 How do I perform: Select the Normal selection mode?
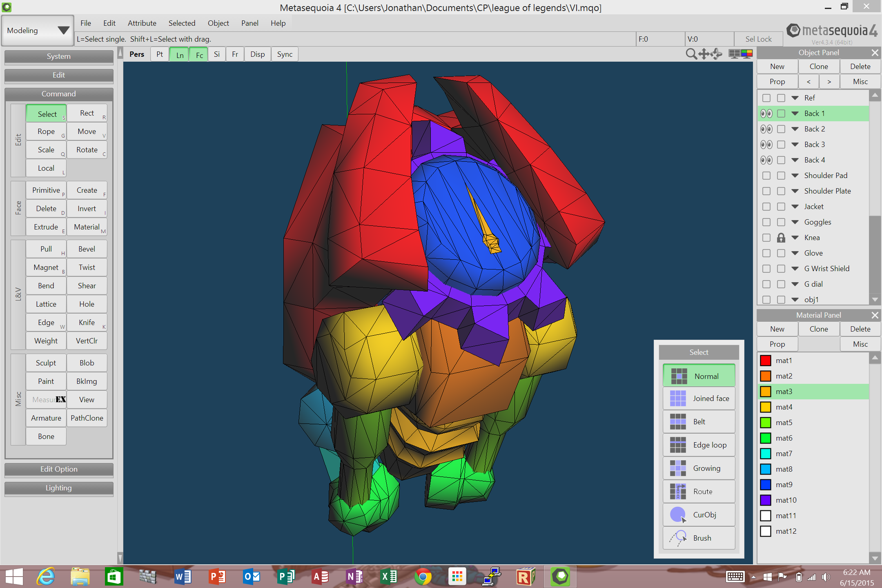click(699, 376)
